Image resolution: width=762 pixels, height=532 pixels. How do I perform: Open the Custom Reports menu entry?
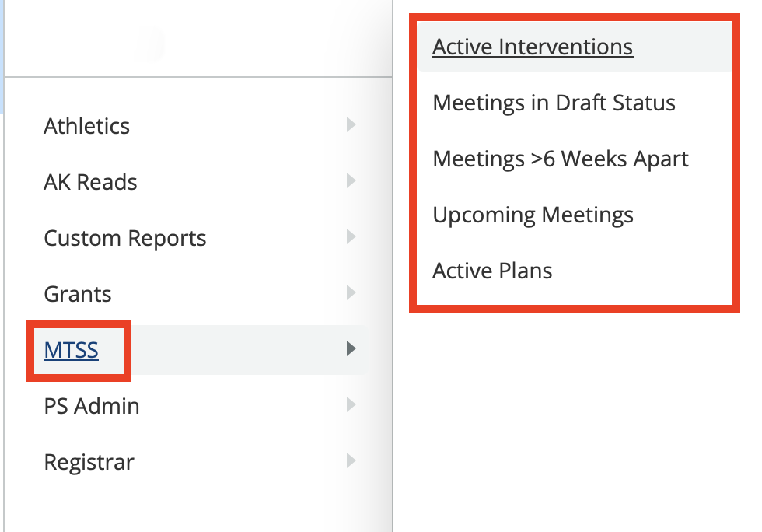125,237
